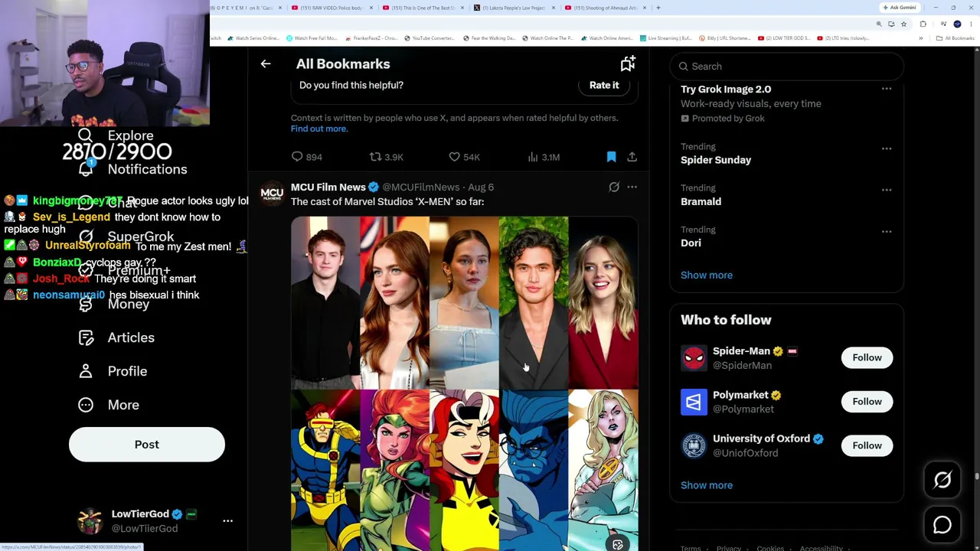Open Articles in the left sidebar
The image size is (980, 551).
tap(116, 337)
